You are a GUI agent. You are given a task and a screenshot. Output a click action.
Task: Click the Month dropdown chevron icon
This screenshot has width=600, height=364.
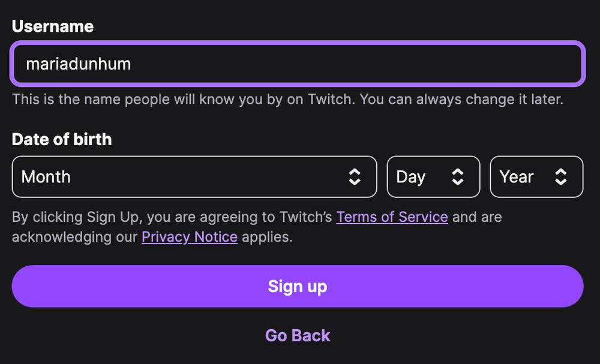coord(356,176)
